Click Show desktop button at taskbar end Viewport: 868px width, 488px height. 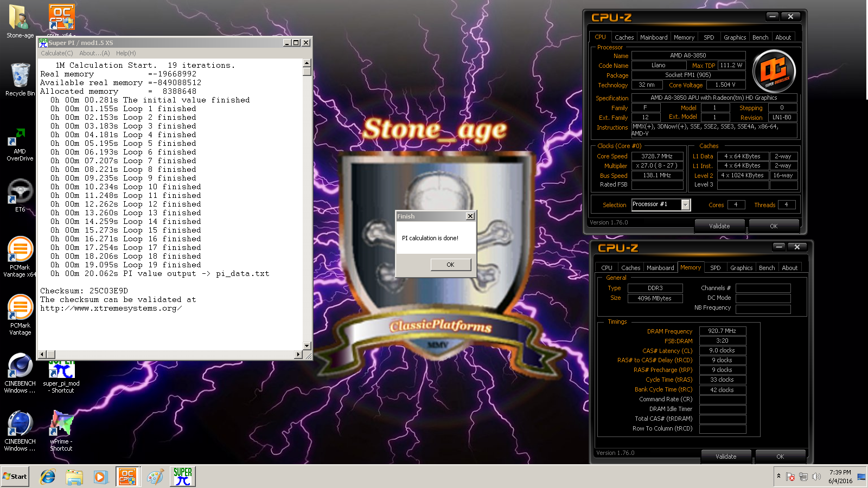tap(862, 477)
